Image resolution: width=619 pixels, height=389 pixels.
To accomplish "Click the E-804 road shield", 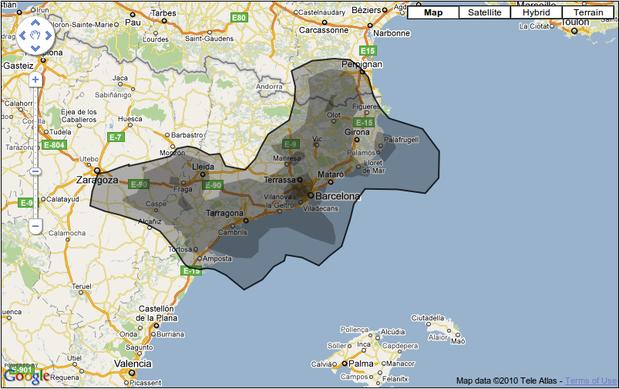I will point(54,145).
